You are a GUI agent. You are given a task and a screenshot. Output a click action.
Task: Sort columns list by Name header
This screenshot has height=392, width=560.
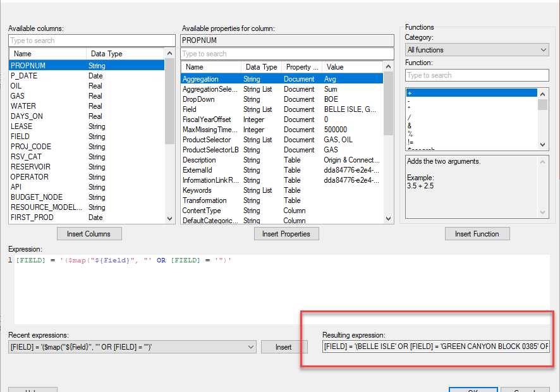pos(48,54)
